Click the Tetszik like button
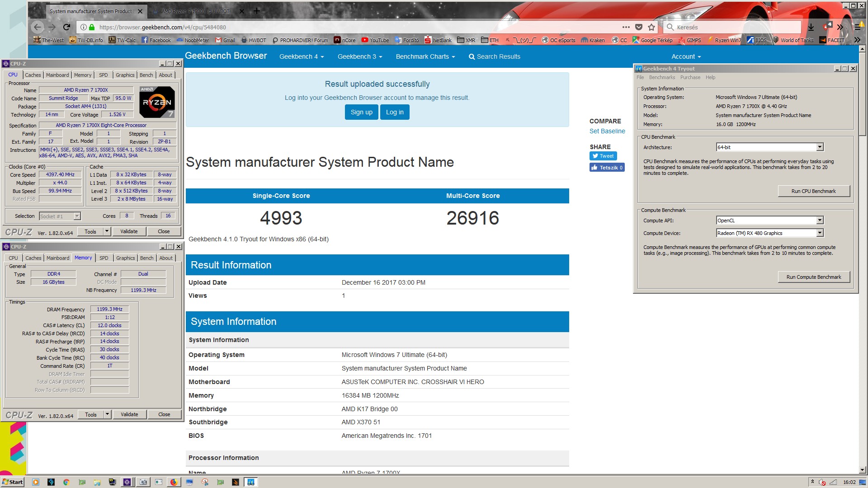868x488 pixels. (607, 168)
